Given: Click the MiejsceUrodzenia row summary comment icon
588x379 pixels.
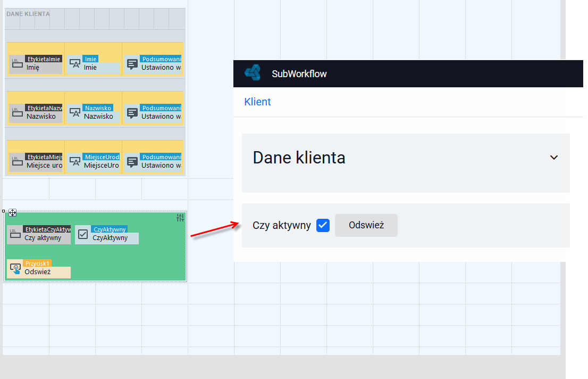Looking at the screenshot, I should point(132,162).
